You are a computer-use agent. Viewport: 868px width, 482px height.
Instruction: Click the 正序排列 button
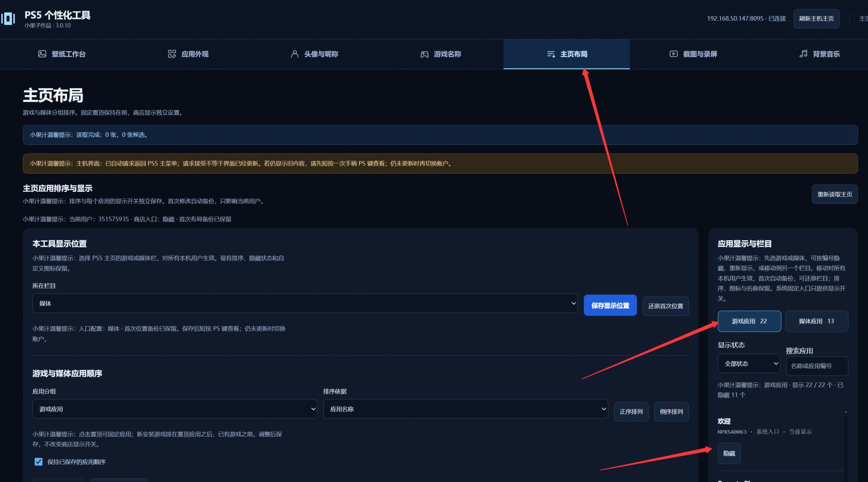pos(631,412)
